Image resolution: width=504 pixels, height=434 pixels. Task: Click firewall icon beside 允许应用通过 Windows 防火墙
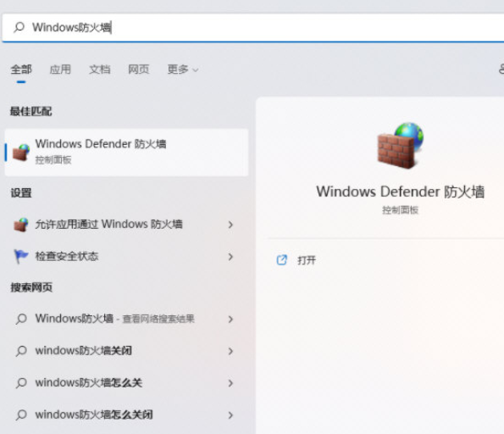coord(21,225)
